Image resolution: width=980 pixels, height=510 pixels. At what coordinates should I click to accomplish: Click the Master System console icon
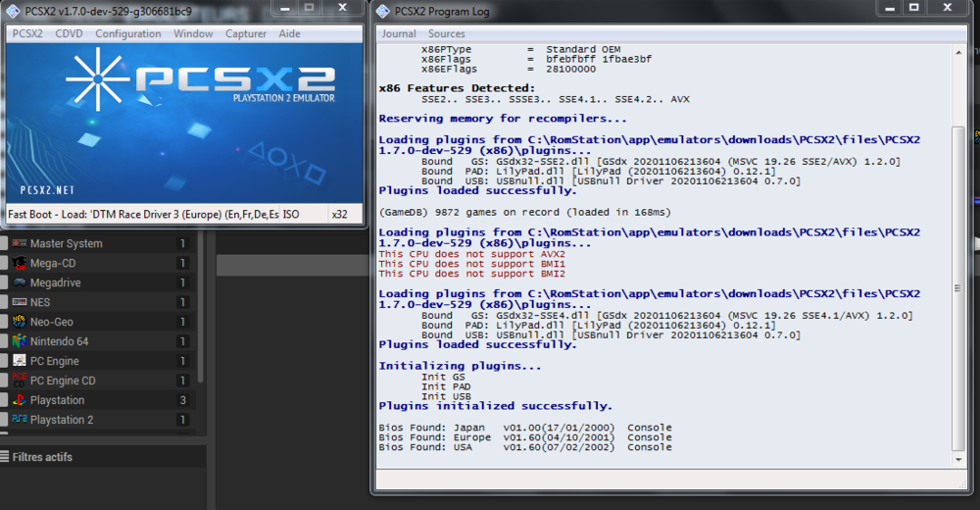click(20, 243)
